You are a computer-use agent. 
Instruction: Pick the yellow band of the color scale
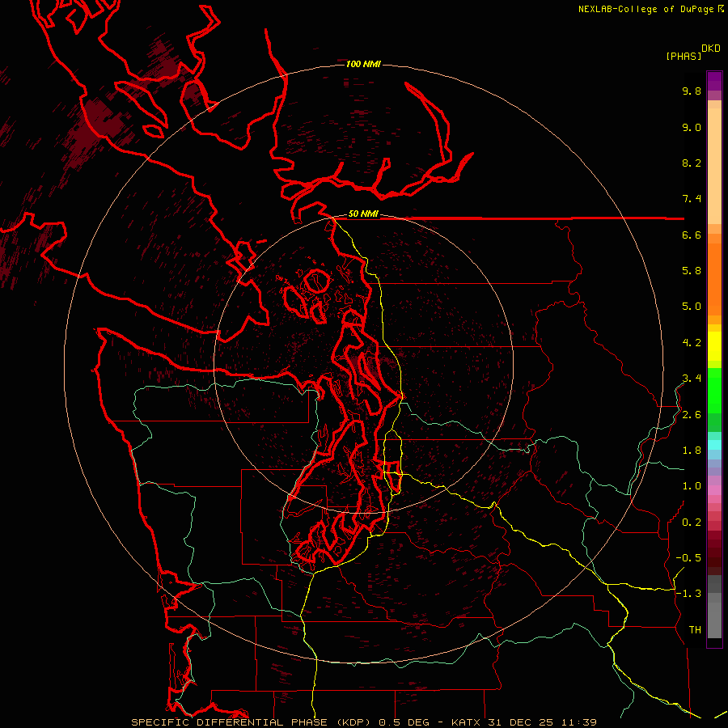click(714, 346)
